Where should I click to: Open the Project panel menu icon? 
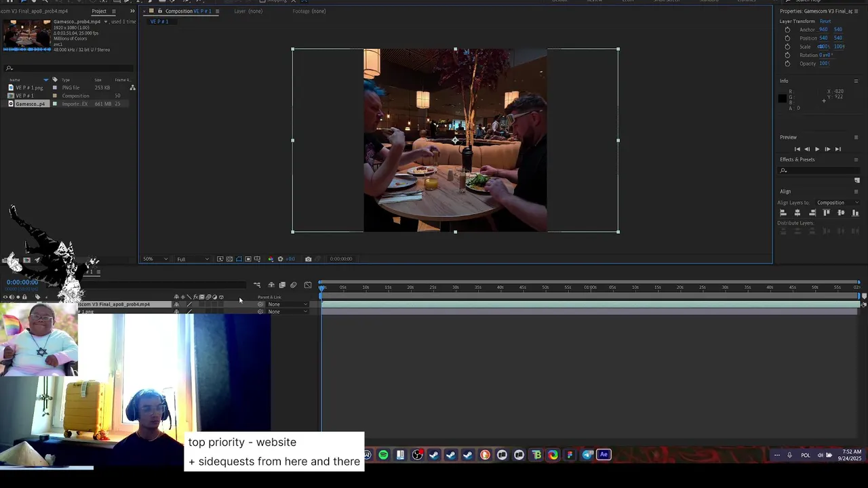tap(113, 12)
